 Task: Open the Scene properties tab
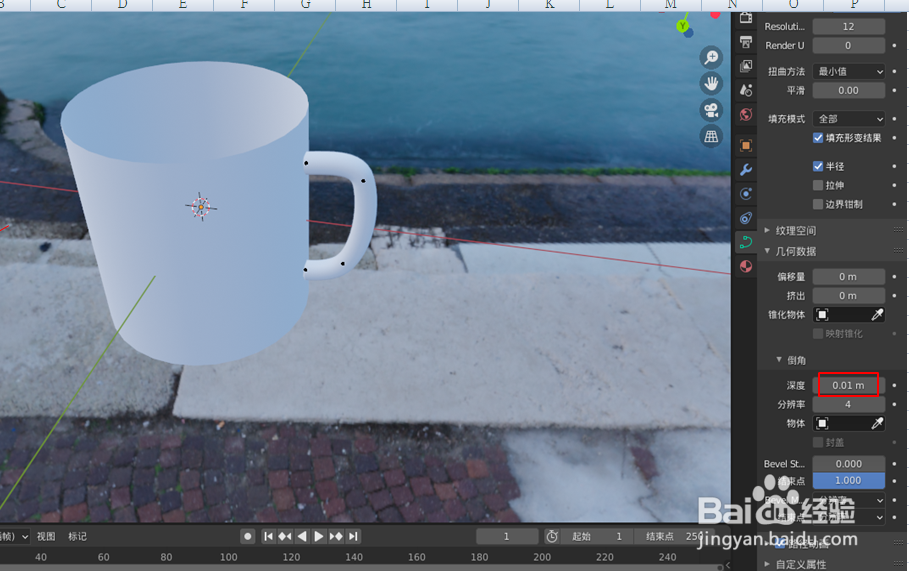tap(746, 90)
